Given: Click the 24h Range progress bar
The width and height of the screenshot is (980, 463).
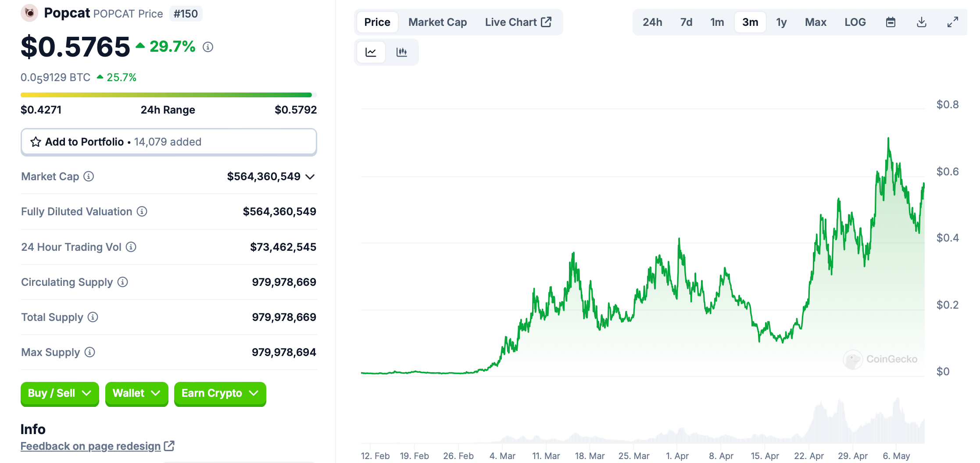Looking at the screenshot, I should 169,95.
